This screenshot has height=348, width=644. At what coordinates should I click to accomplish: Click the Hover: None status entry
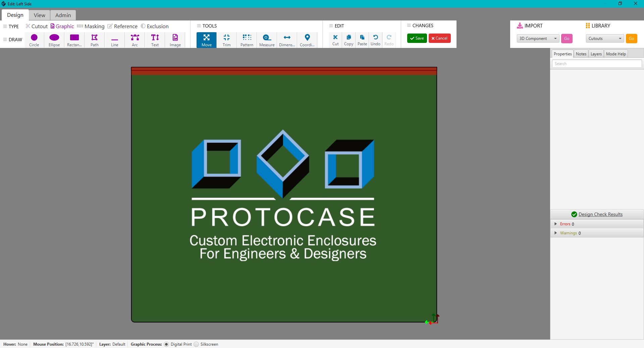(15, 344)
